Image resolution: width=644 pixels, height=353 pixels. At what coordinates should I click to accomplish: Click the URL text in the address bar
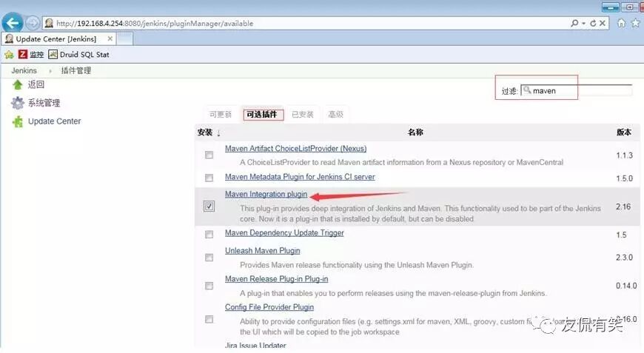click(x=155, y=24)
